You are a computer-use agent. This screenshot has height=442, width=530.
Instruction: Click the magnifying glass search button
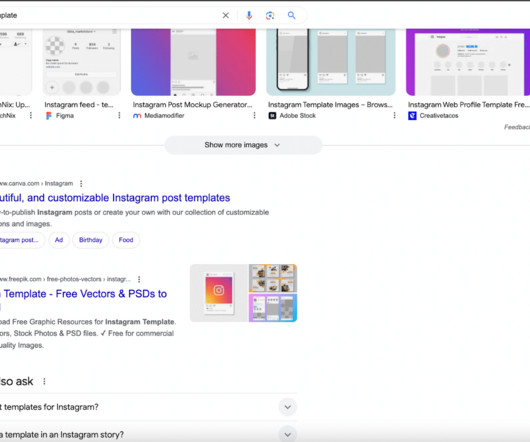coord(291,15)
